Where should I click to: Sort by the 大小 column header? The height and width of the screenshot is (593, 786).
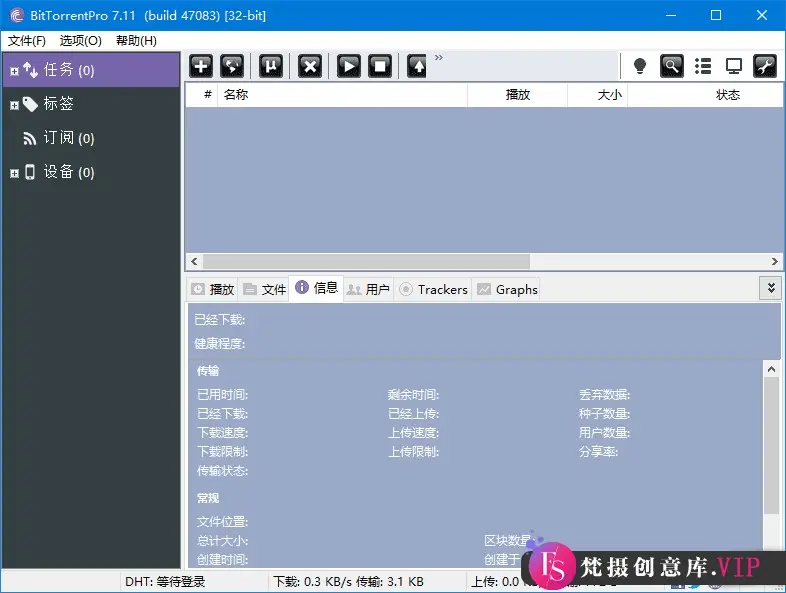pos(598,95)
